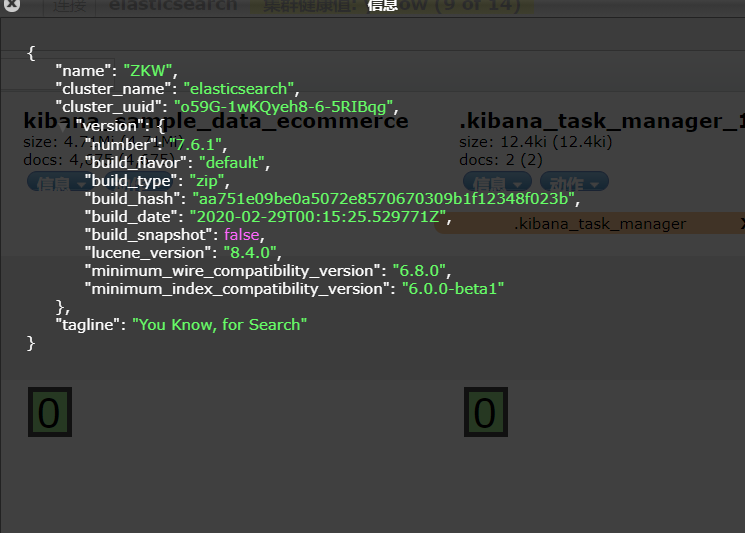Open 信息 dropdown under .kibana_task_manager_1 index
Image resolution: width=745 pixels, height=533 pixels.
(x=498, y=182)
